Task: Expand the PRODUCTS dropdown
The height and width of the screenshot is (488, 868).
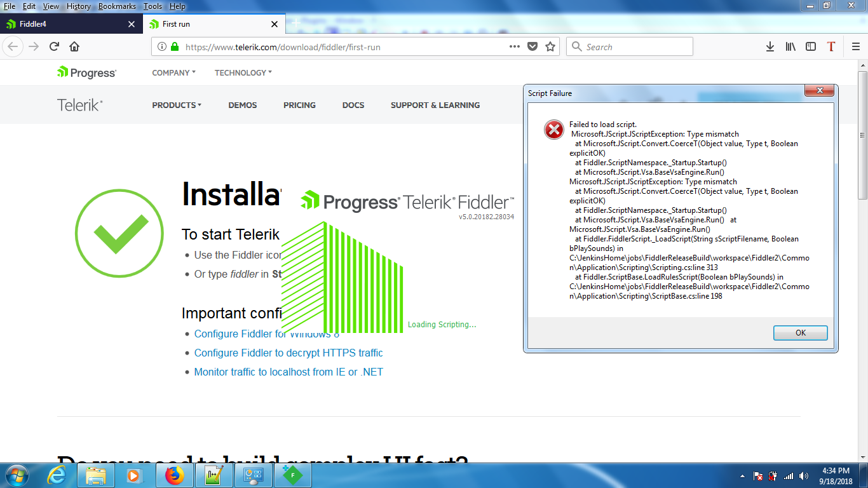Action: coord(177,105)
